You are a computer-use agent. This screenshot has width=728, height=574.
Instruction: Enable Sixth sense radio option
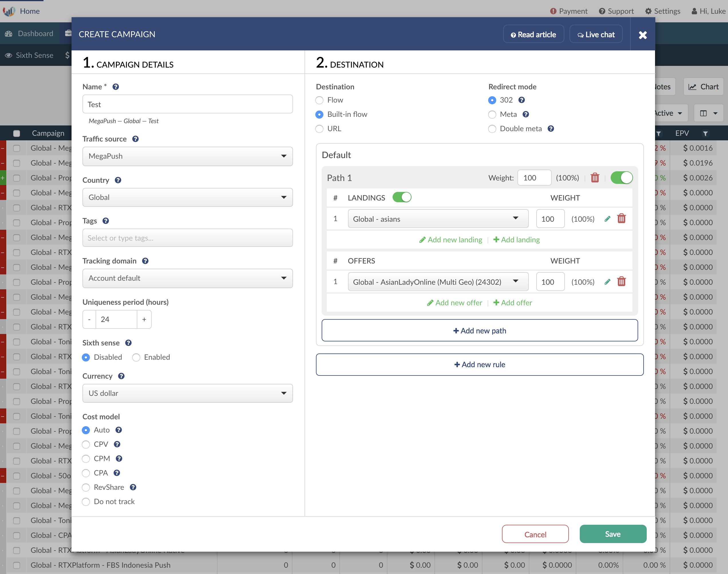coord(136,357)
